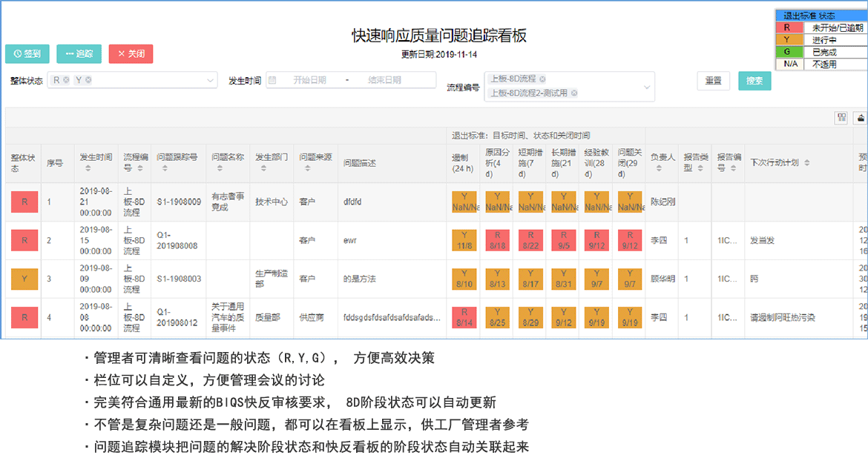Image resolution: width=868 pixels, height=458 pixels.
Task: Click the red 关闭 button
Action: point(131,54)
